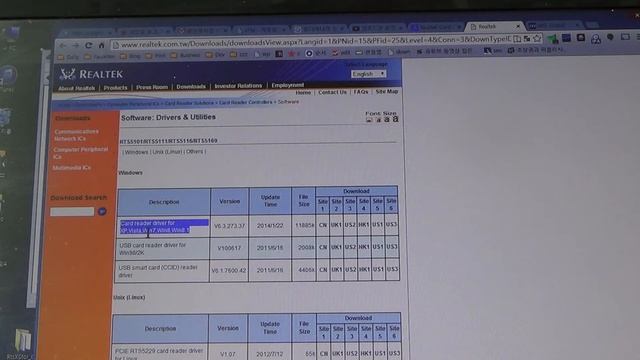The width and height of the screenshot is (640, 360).
Task: Download V6.3.273.37 driver from HK1 site
Action: click(364, 225)
